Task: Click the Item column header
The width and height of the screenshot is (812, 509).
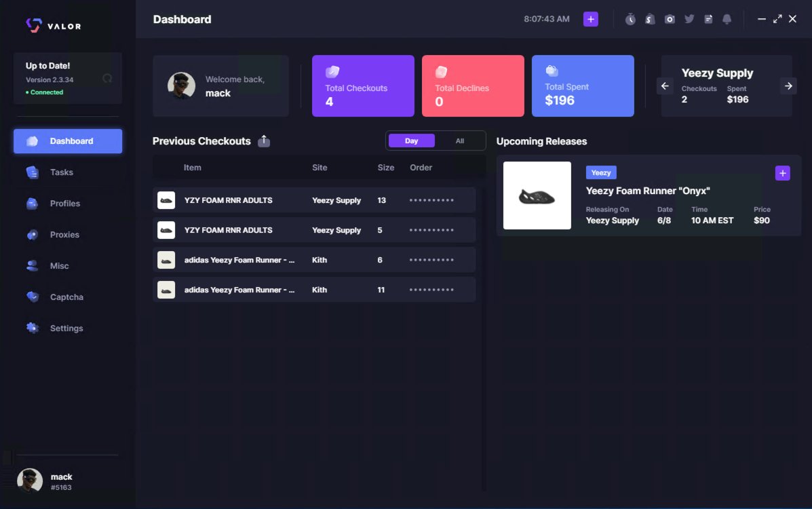Action: [192, 168]
